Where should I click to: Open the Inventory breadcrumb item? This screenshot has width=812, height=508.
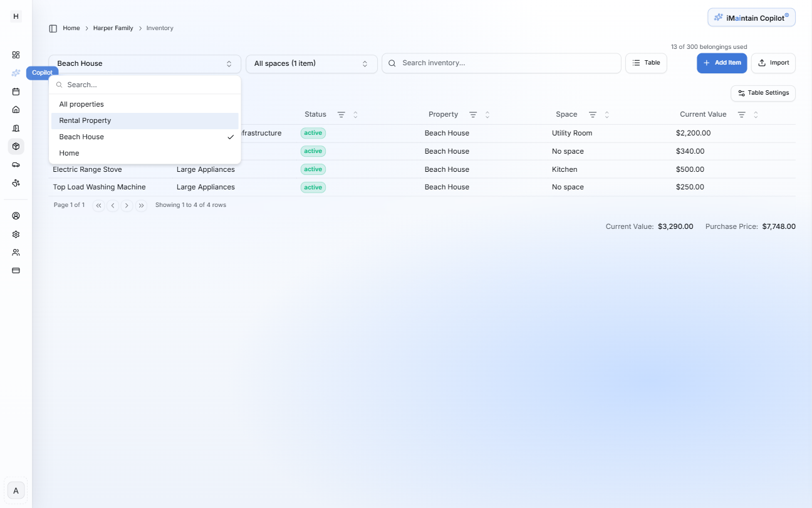[160, 28]
